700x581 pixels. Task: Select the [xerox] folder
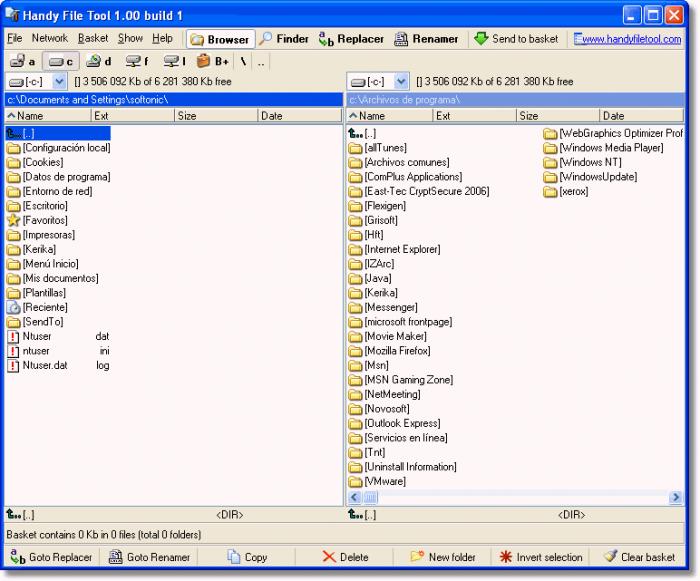566,191
